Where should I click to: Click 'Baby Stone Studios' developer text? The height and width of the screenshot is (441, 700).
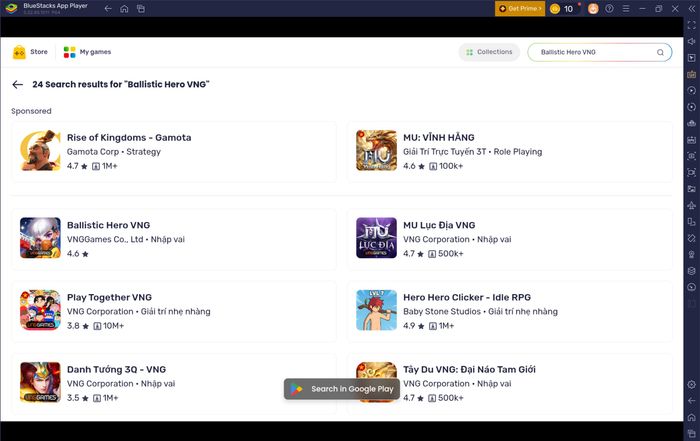click(x=442, y=312)
